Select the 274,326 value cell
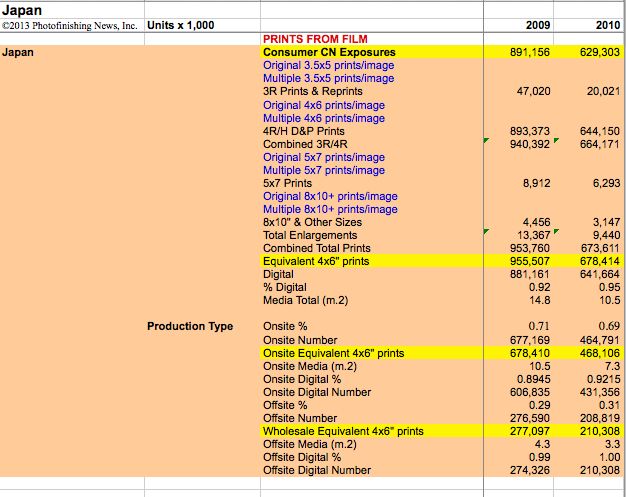Image resolution: width=626 pixels, height=497 pixels. [x=530, y=470]
